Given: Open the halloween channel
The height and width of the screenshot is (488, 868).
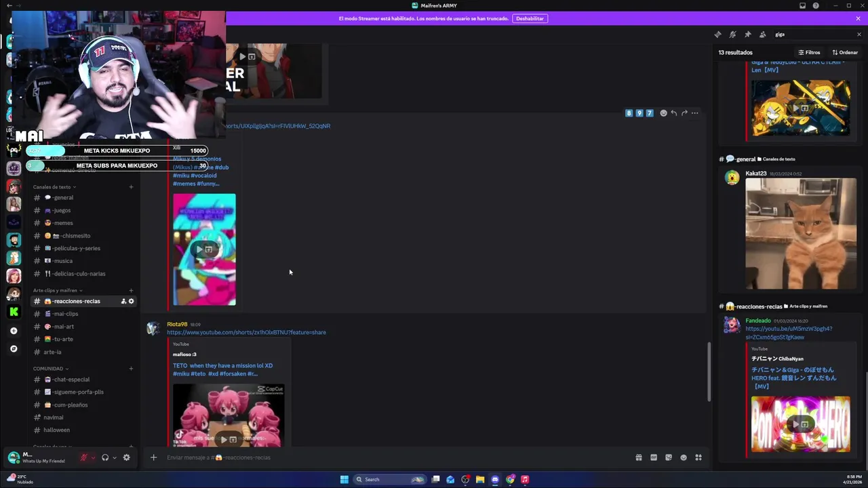Looking at the screenshot, I should tap(84, 430).
